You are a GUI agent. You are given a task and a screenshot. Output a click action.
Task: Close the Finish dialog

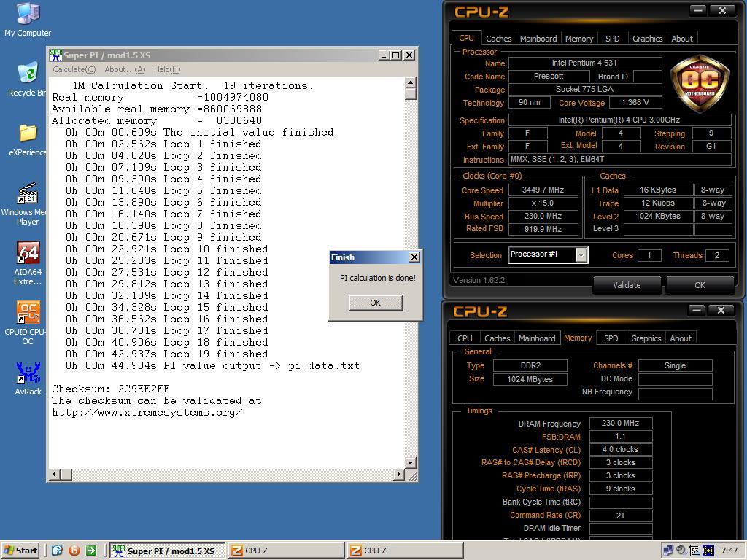pyautogui.click(x=414, y=257)
